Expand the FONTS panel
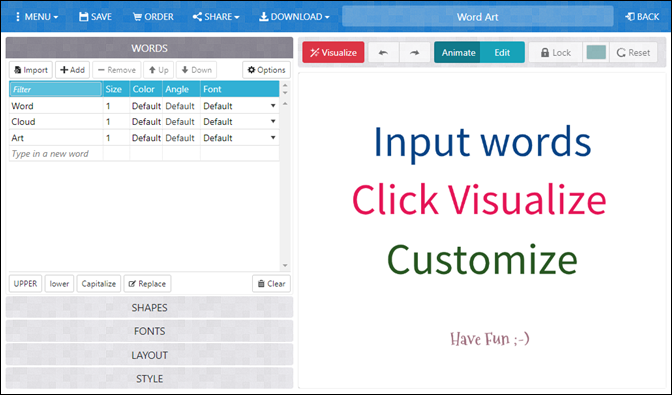The width and height of the screenshot is (672, 395). pos(149,331)
